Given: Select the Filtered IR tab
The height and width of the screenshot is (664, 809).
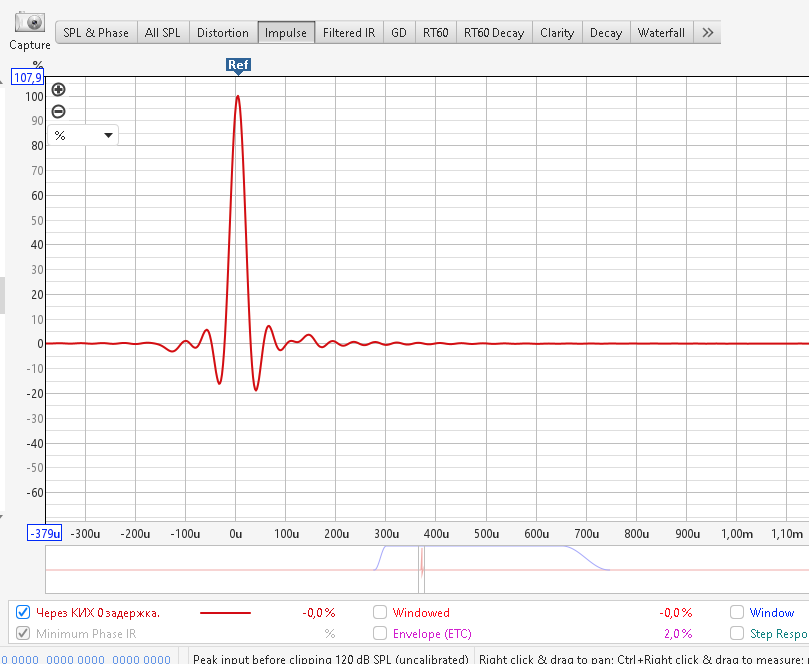Looking at the screenshot, I should (x=349, y=33).
